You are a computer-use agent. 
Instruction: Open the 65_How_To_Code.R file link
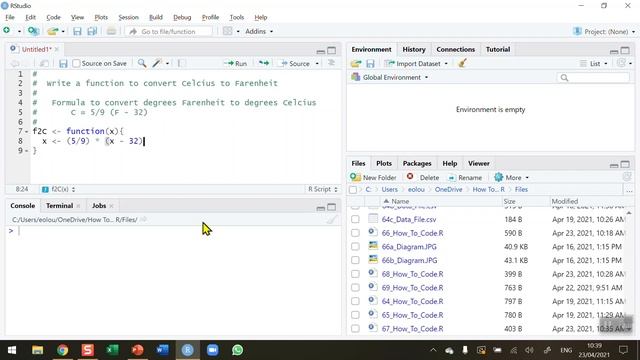tap(412, 315)
